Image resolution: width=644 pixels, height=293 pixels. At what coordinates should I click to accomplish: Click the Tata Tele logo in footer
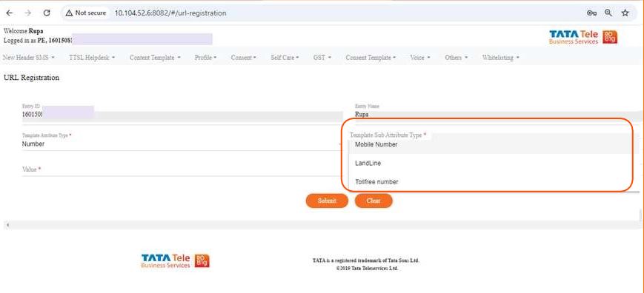coord(176,260)
